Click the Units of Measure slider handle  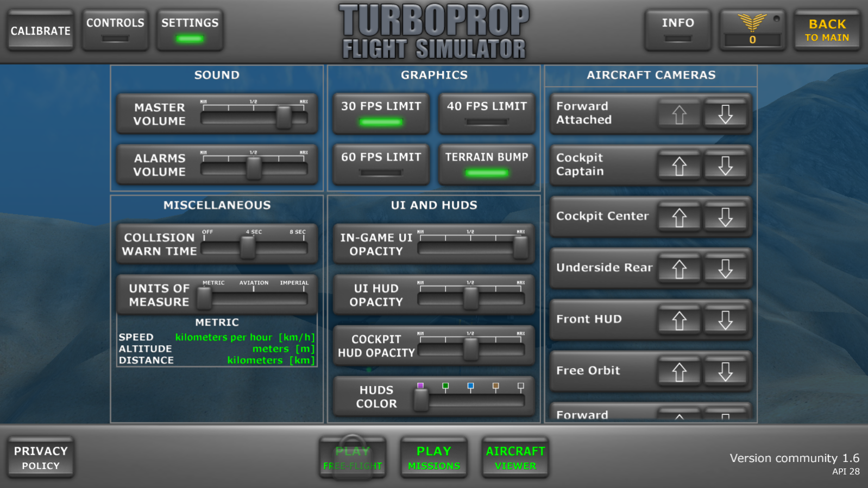coord(204,299)
